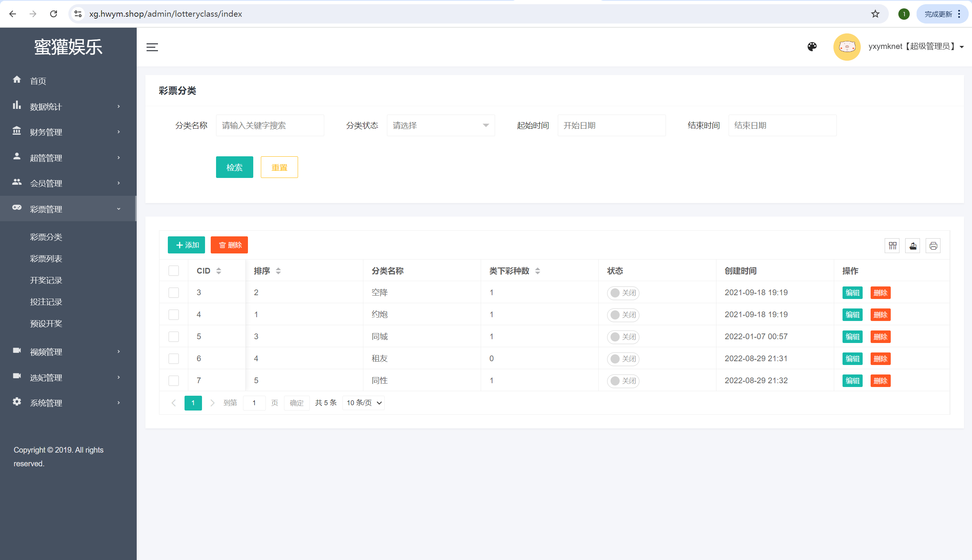
Task: Bookmark this page with the star icon
Action: click(x=876, y=14)
